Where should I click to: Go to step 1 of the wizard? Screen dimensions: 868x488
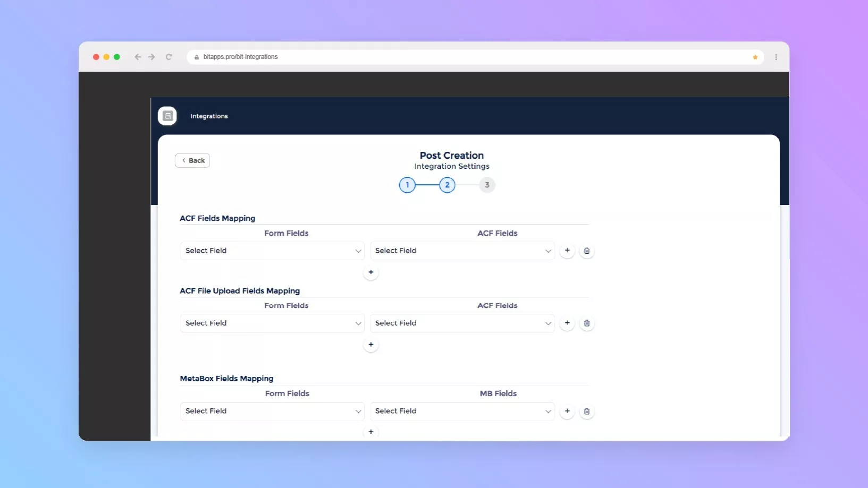[407, 185]
